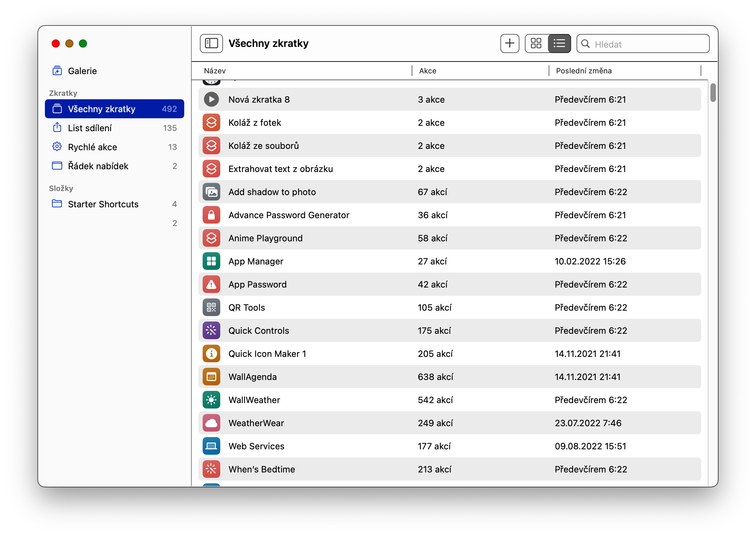Click the App Manager grid icon
756x537 pixels.
(211, 261)
